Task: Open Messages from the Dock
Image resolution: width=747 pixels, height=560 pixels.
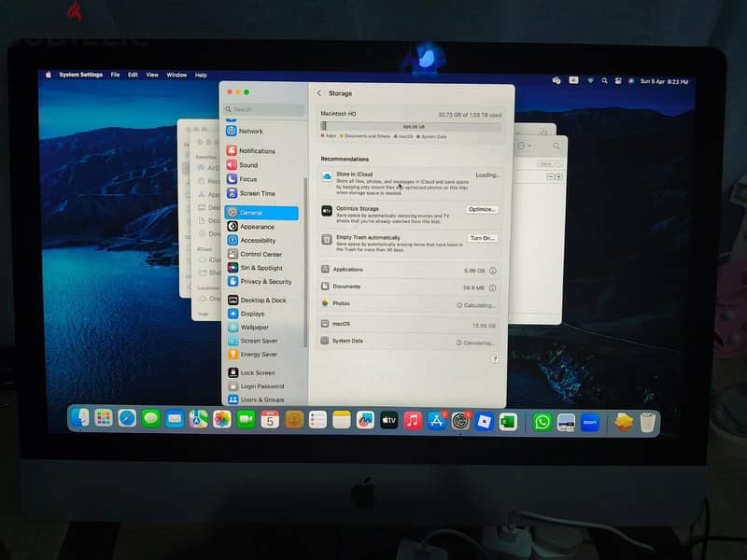Action: 151,418
